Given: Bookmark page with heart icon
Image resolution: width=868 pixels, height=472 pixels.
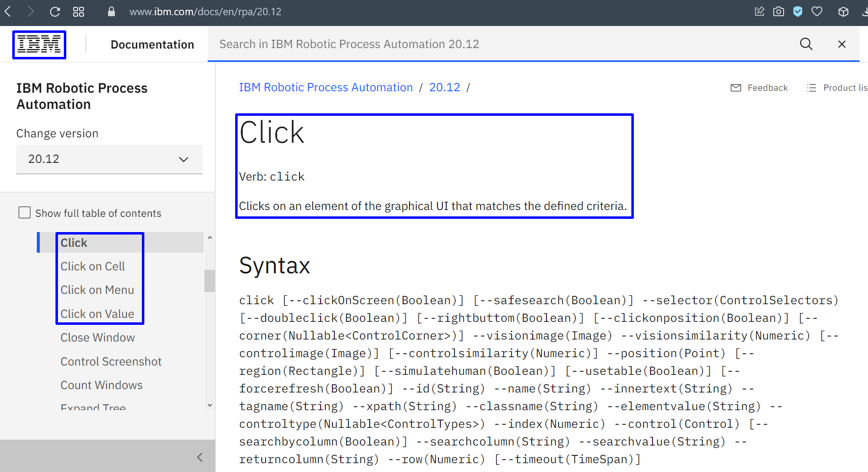Looking at the screenshot, I should [817, 11].
